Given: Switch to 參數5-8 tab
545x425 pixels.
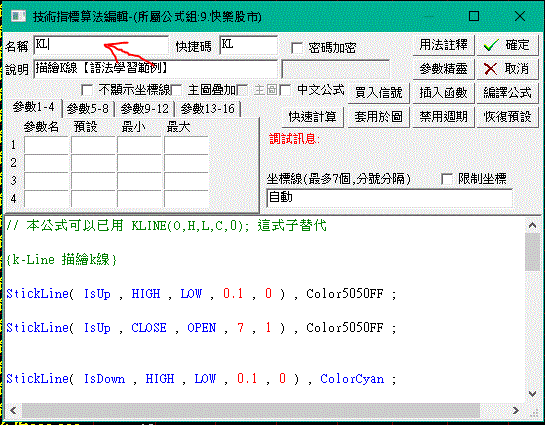Looking at the screenshot, I should [88, 109].
